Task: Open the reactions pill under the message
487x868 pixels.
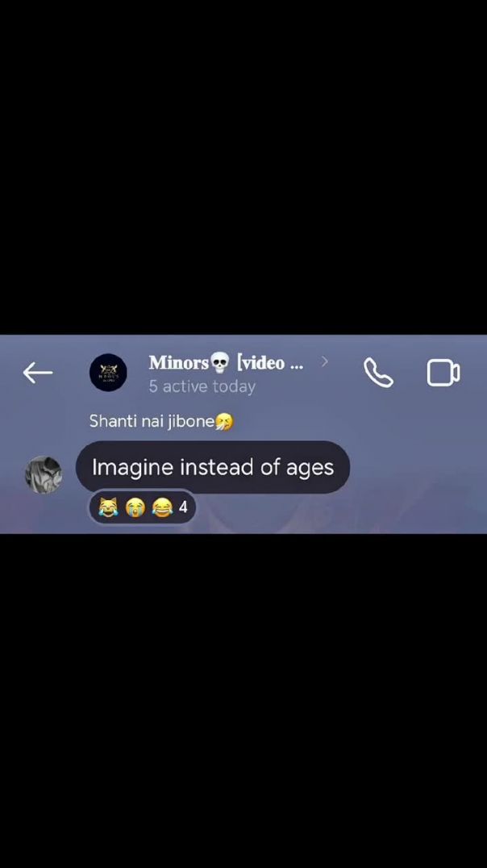Action: tap(142, 507)
